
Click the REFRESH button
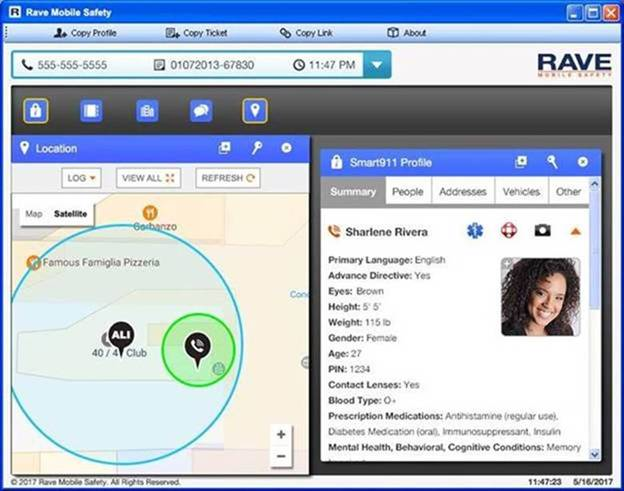(229, 178)
